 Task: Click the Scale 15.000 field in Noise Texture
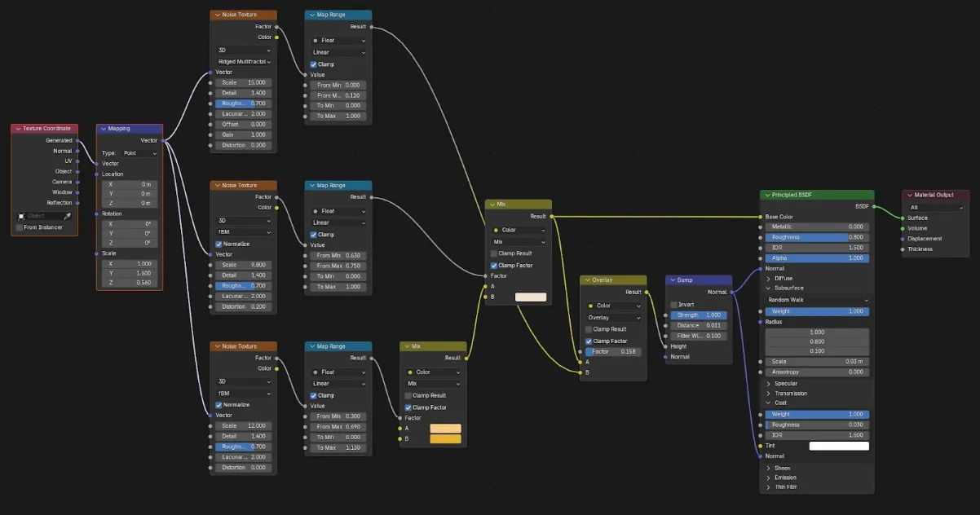point(244,83)
